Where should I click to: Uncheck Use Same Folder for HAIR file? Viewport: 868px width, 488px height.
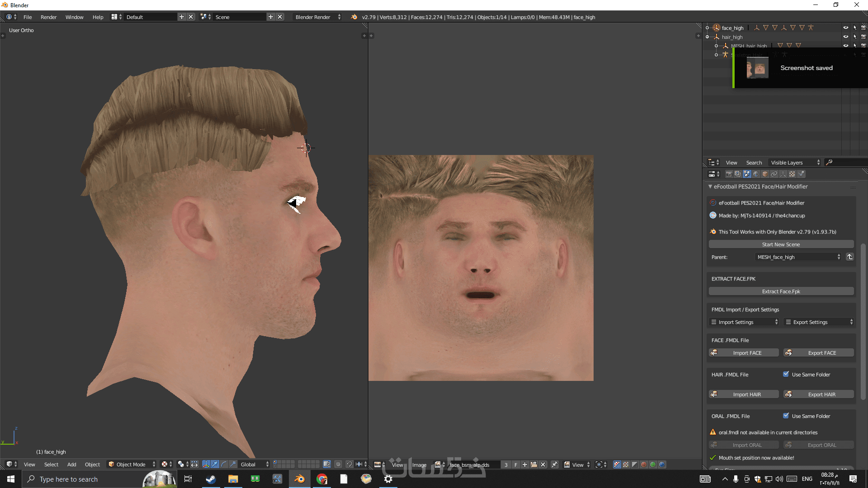pos(786,374)
